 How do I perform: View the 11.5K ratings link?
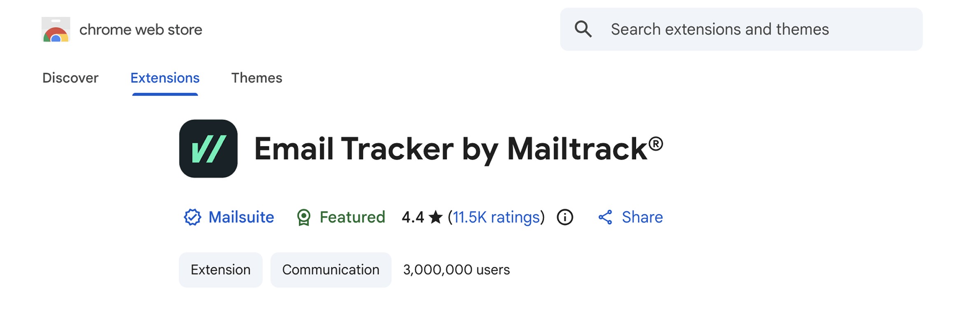(x=495, y=217)
